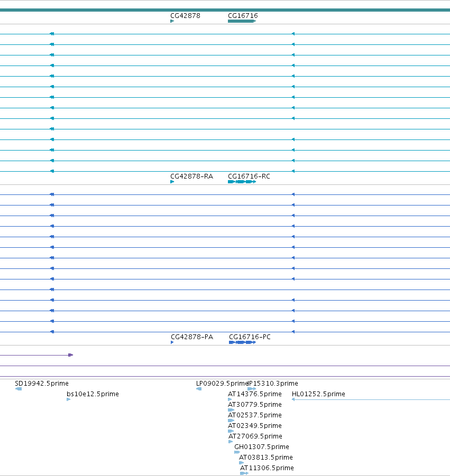This screenshot has width=450, height=476.
Task: Click the CG16716-PC coding segment glyph
Action: (243, 342)
